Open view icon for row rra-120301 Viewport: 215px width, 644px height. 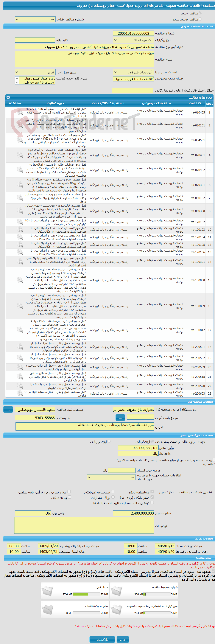[20, 262]
